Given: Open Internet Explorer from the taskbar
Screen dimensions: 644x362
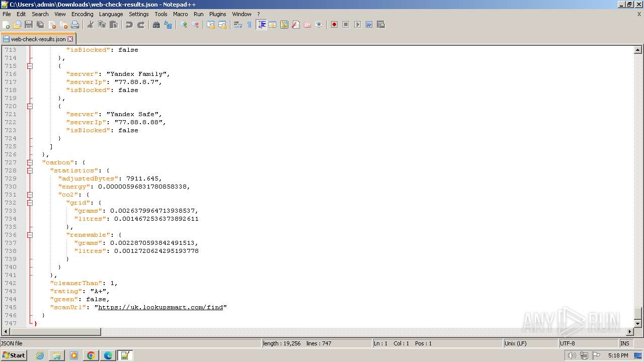Looking at the screenshot, I should (x=40, y=355).
